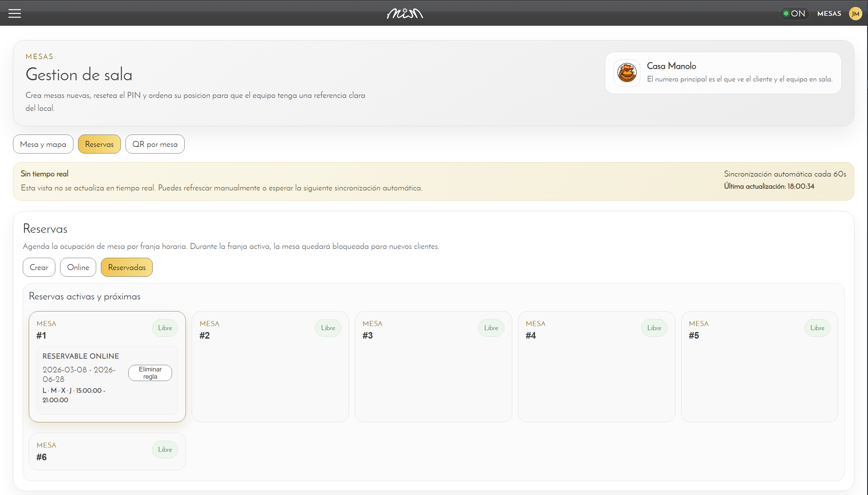Open the MESAS section in header
868x495 pixels.
coord(829,14)
